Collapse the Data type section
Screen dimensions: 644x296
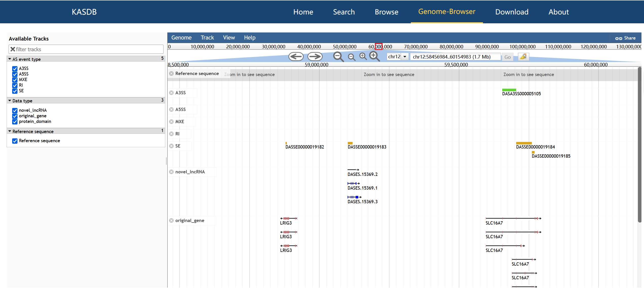tap(10, 101)
